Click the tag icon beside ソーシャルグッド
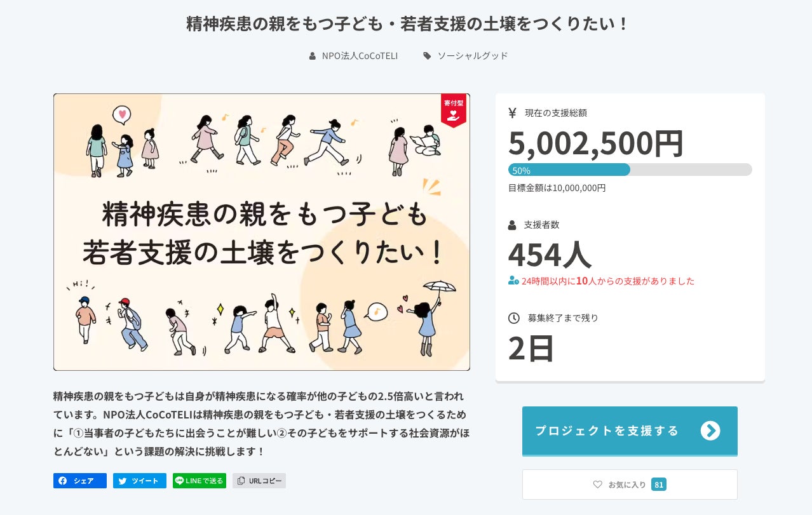812x515 pixels. [427, 56]
